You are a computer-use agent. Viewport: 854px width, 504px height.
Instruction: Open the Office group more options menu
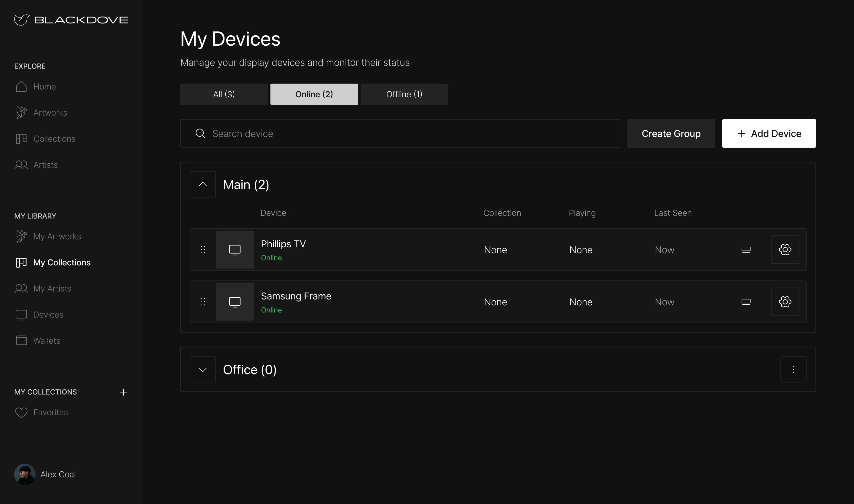[x=794, y=369]
